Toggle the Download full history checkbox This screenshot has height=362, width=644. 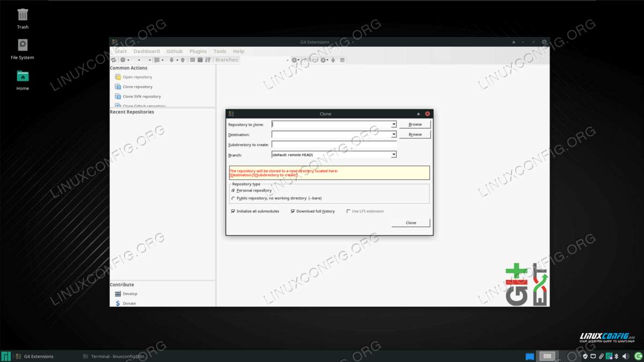293,211
